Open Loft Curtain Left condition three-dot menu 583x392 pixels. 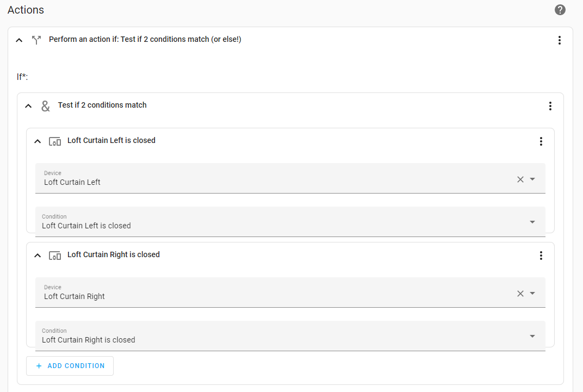pos(541,141)
